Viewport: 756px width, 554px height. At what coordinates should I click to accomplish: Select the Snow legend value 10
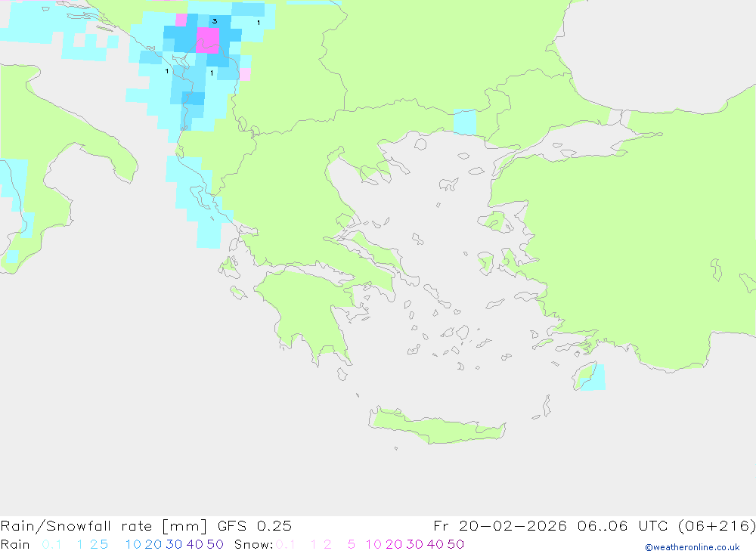coord(373,544)
